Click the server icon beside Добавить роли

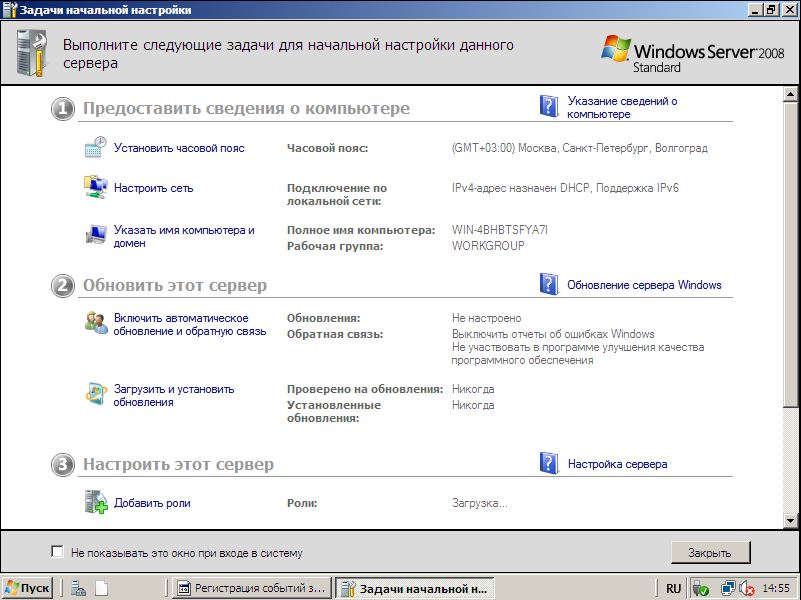96,501
